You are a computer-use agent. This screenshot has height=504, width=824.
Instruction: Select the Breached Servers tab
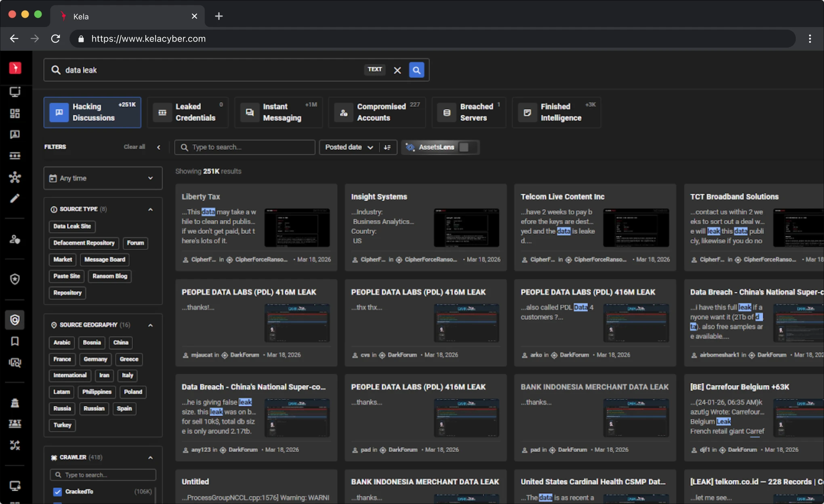point(469,112)
